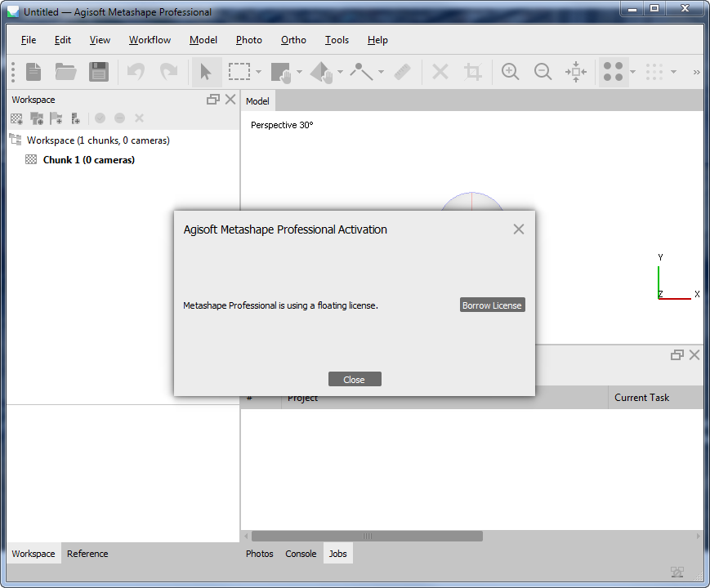Click the Reset View icon
Viewport: 710px width, 588px height.
(576, 72)
